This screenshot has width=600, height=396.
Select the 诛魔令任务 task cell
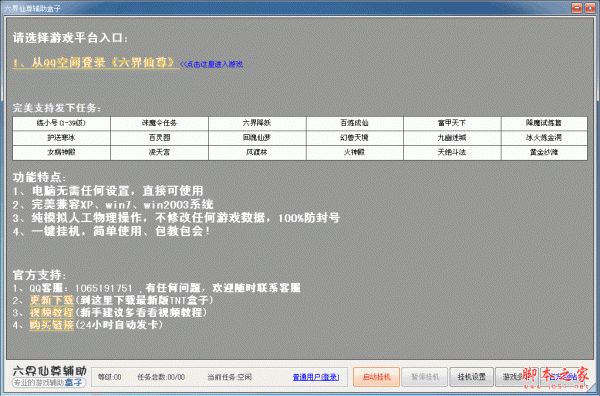pos(160,123)
